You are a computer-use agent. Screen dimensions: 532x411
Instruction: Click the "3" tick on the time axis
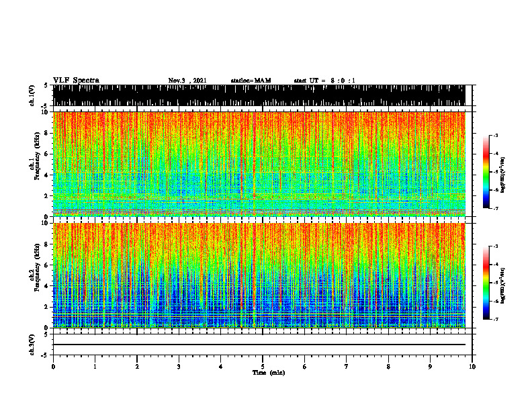point(179,367)
